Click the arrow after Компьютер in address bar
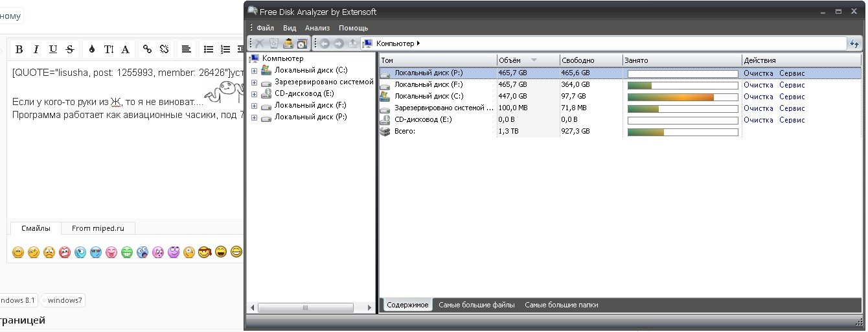 tap(418, 43)
